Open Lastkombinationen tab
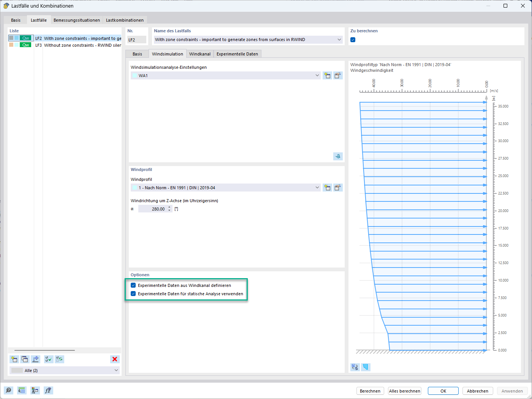 tap(125, 20)
